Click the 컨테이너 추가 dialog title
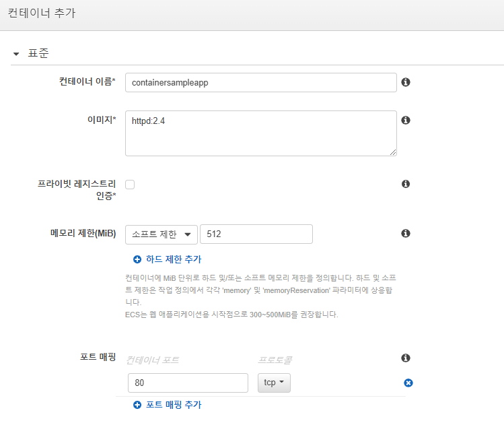 [42, 13]
